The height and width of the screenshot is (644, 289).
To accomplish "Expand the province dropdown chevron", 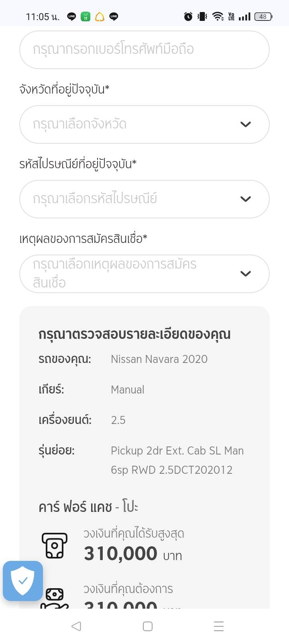I will [x=245, y=124].
